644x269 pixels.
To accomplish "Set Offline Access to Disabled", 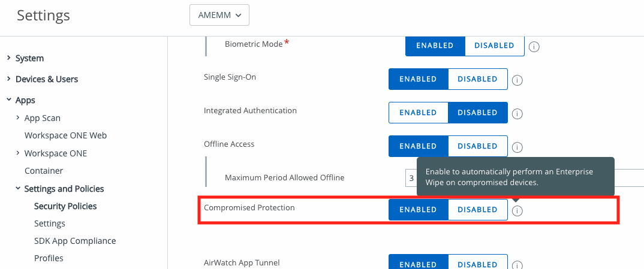I will 478,146.
